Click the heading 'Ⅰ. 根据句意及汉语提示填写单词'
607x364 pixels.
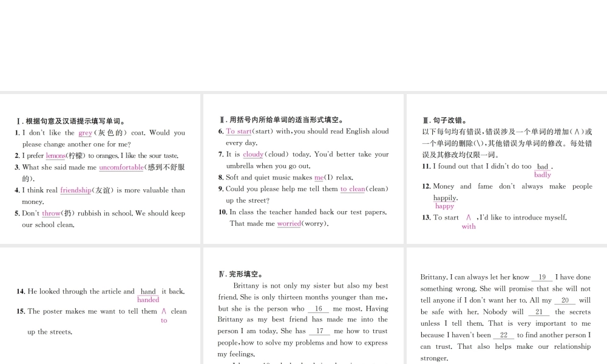click(70, 121)
